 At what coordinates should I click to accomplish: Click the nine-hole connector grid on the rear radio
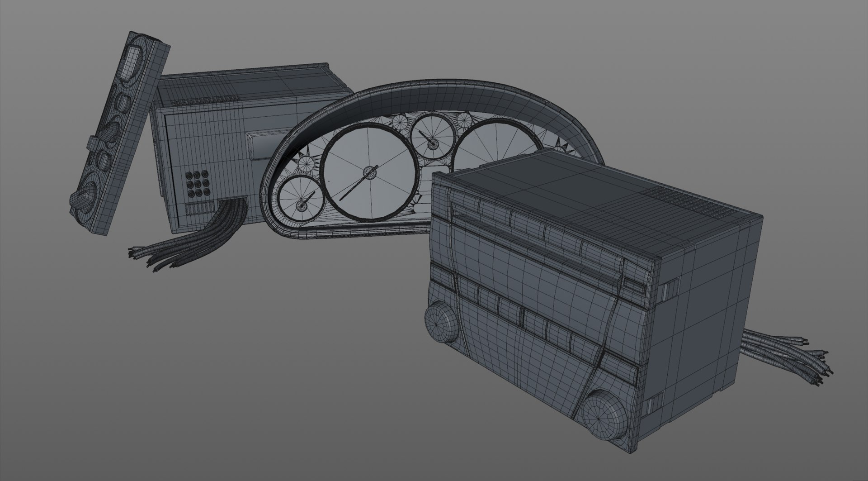pyautogui.click(x=197, y=184)
